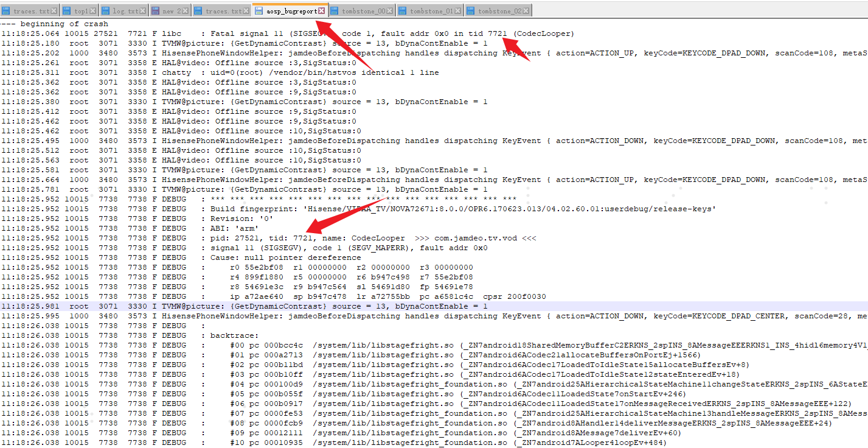Close the aosp_bugreport tab
The height and width of the screenshot is (448, 868).
click(x=322, y=10)
